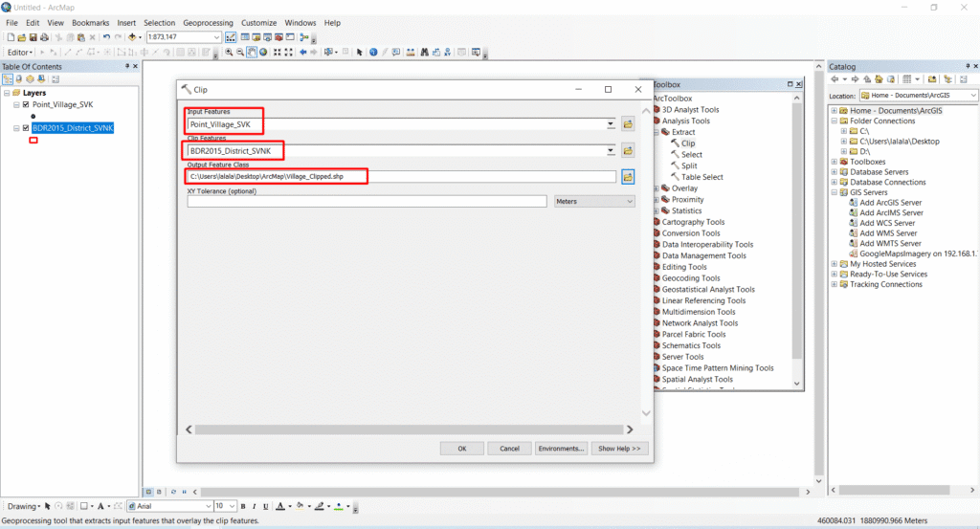Image resolution: width=980 pixels, height=529 pixels.
Task: Go back to previous extent arrow
Action: click(302, 53)
